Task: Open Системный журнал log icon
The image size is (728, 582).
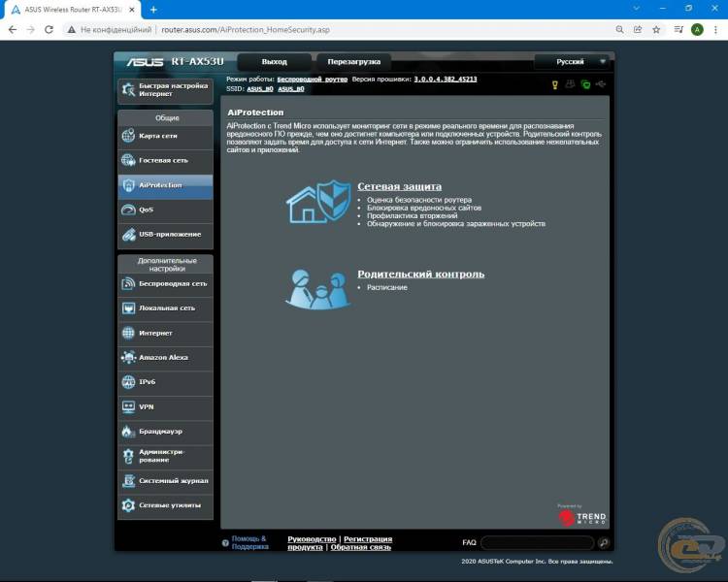Action: [x=128, y=481]
